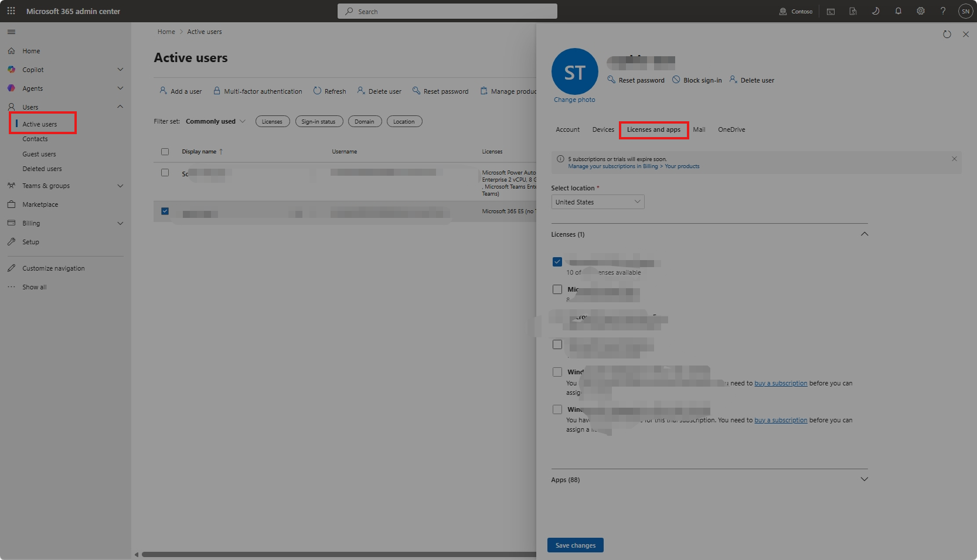Screen dimensions: 977x560
Task: Collapse the Users navigation section
Action: click(x=120, y=107)
